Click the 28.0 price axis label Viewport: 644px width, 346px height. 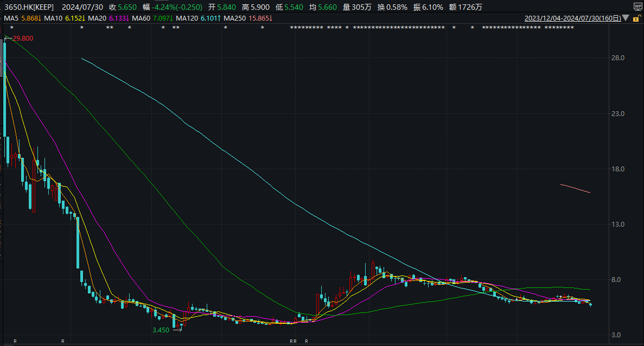click(618, 58)
